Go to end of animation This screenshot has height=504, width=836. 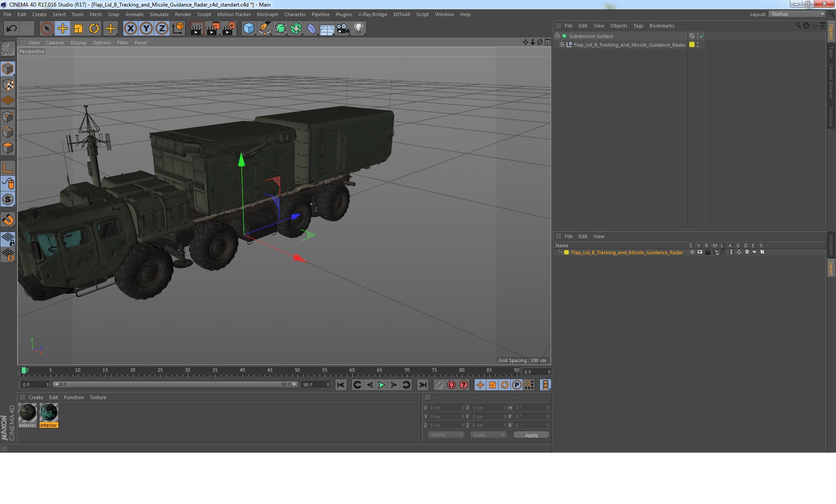[422, 385]
